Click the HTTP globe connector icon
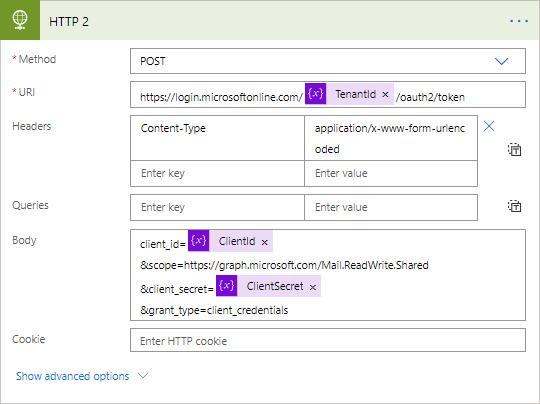 click(x=20, y=20)
